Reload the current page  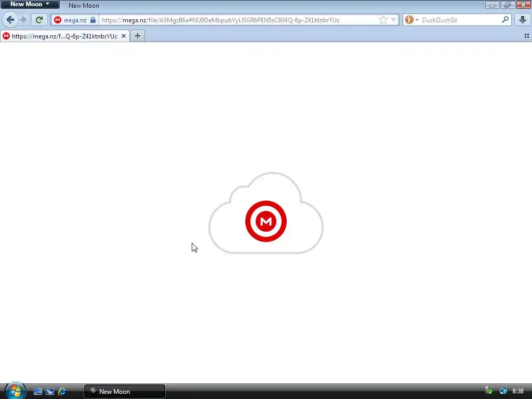[39, 20]
